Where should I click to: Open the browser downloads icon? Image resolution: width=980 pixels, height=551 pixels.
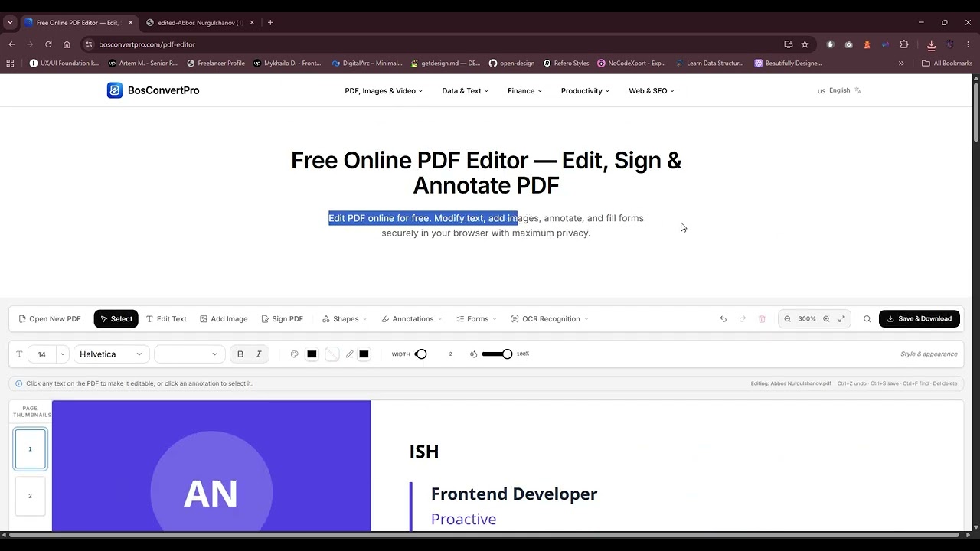click(x=931, y=44)
